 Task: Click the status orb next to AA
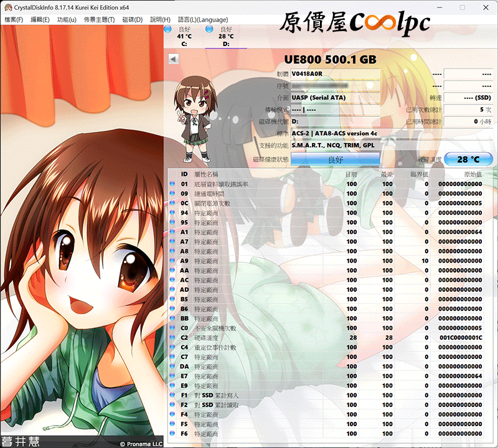[x=172, y=270]
